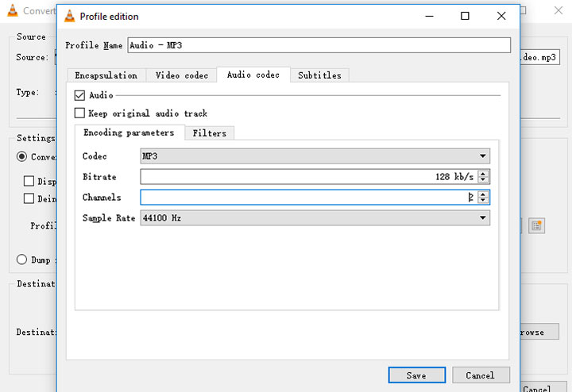Image resolution: width=572 pixels, height=392 pixels.
Task: Close the Profile edition dialog
Action: pyautogui.click(x=501, y=16)
